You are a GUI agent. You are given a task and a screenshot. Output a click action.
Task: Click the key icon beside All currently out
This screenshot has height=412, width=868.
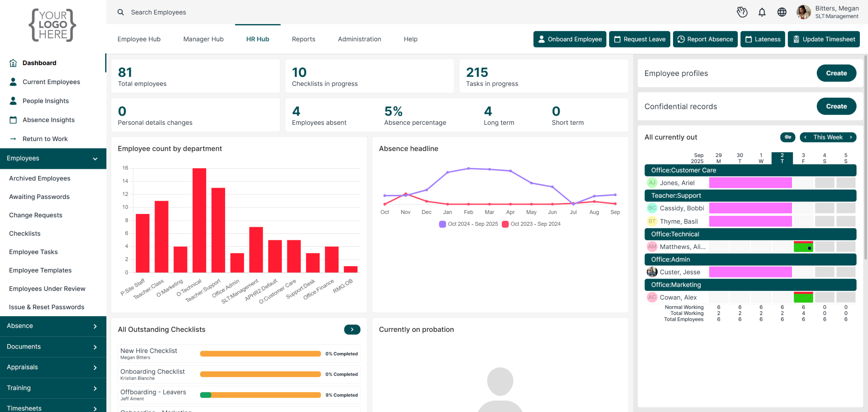click(x=788, y=137)
